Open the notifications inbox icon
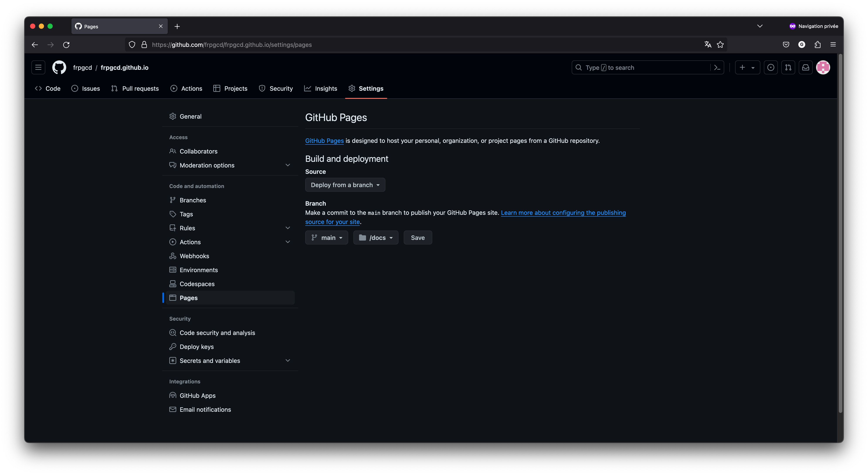This screenshot has height=475, width=868. [806, 67]
